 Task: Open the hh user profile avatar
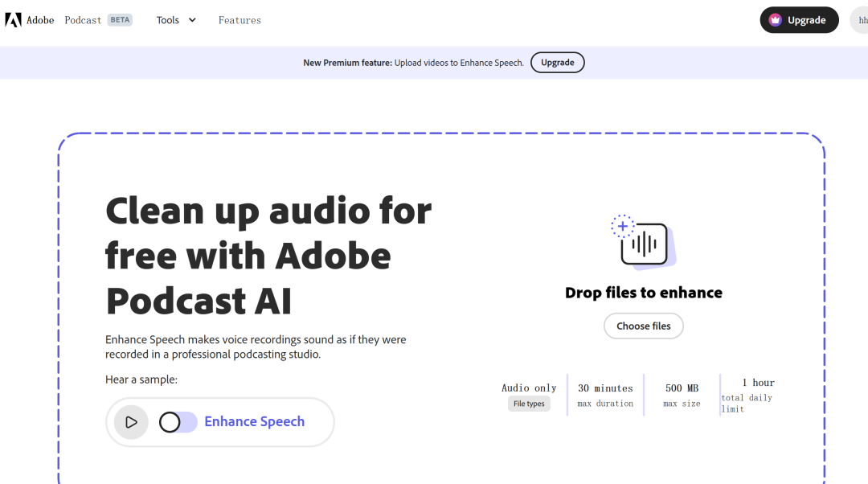pos(859,20)
